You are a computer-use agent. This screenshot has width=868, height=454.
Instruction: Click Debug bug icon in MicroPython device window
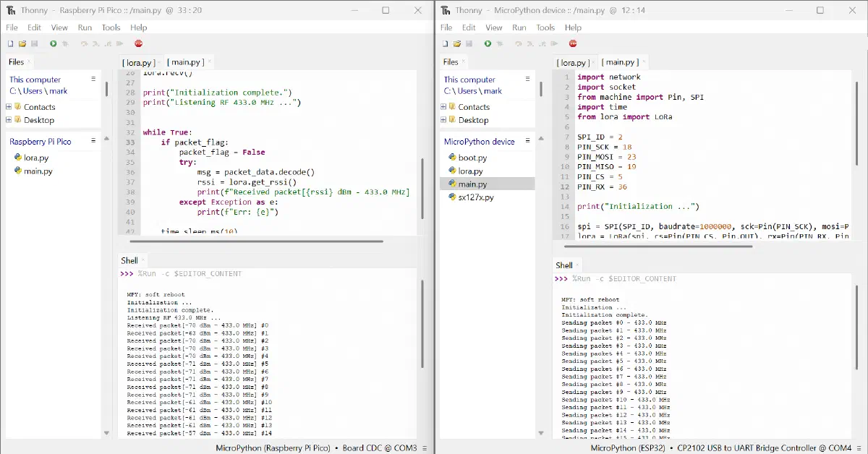coord(500,44)
